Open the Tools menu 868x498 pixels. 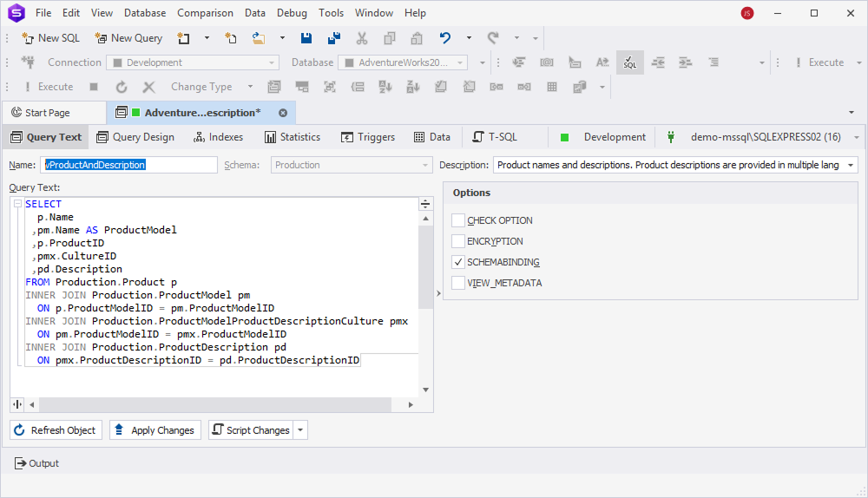click(331, 13)
